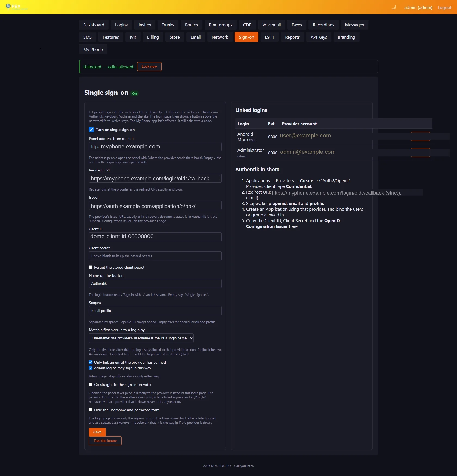Click the Client ID input field

click(155, 237)
